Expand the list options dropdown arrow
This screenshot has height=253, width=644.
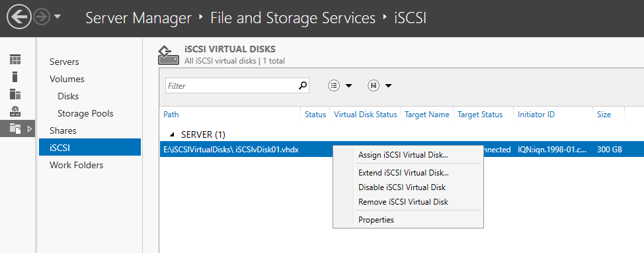[x=348, y=86]
